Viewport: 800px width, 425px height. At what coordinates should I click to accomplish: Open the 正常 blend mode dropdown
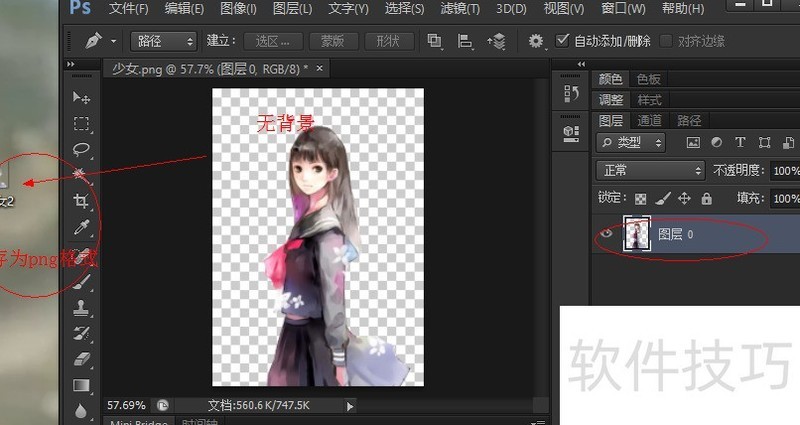pyautogui.click(x=650, y=171)
